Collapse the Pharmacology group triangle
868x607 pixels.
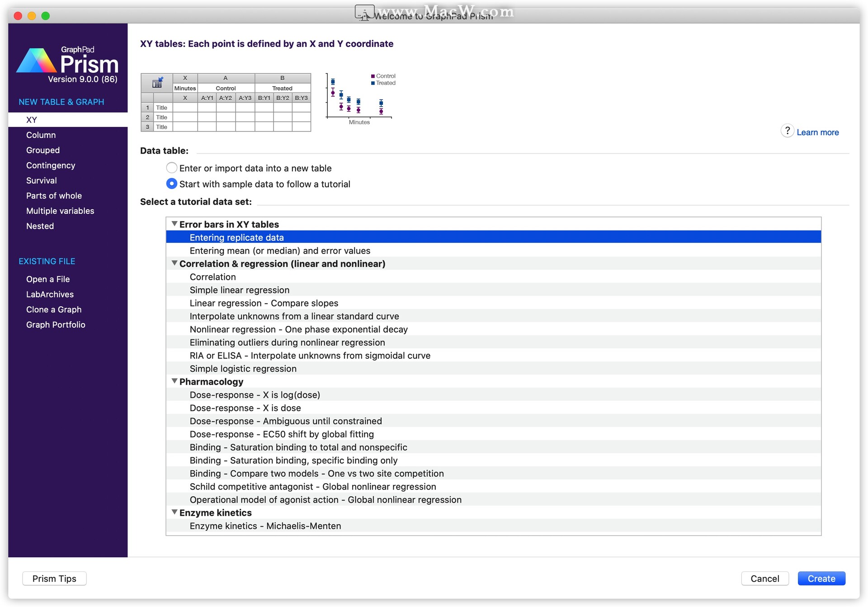tap(174, 381)
